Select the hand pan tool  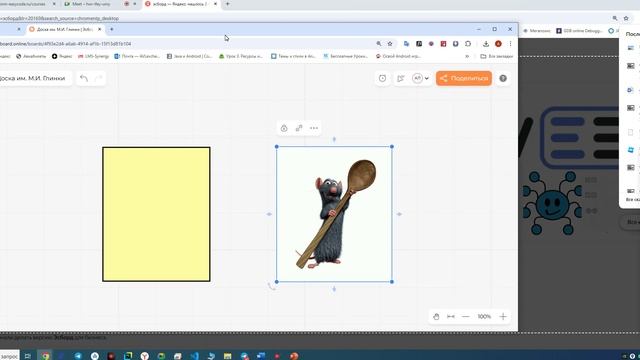click(436, 317)
